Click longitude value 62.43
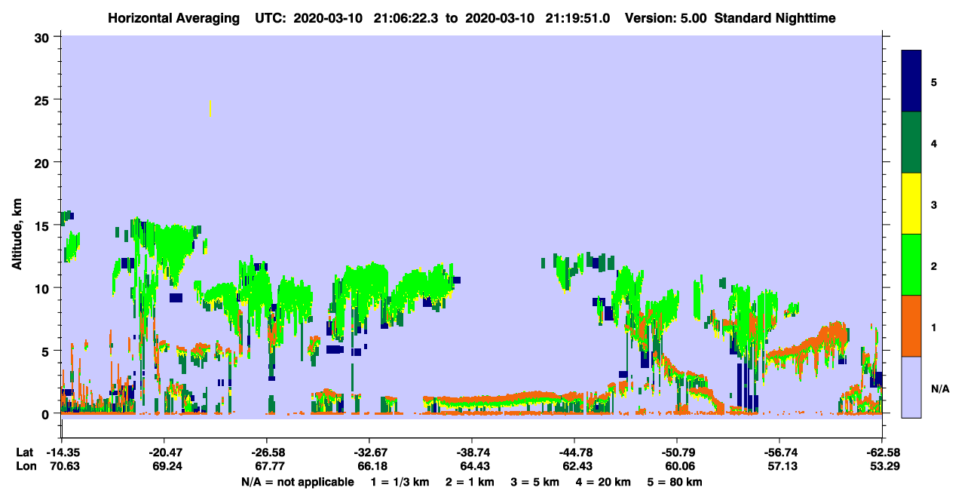The image size is (980, 503). pos(577,467)
